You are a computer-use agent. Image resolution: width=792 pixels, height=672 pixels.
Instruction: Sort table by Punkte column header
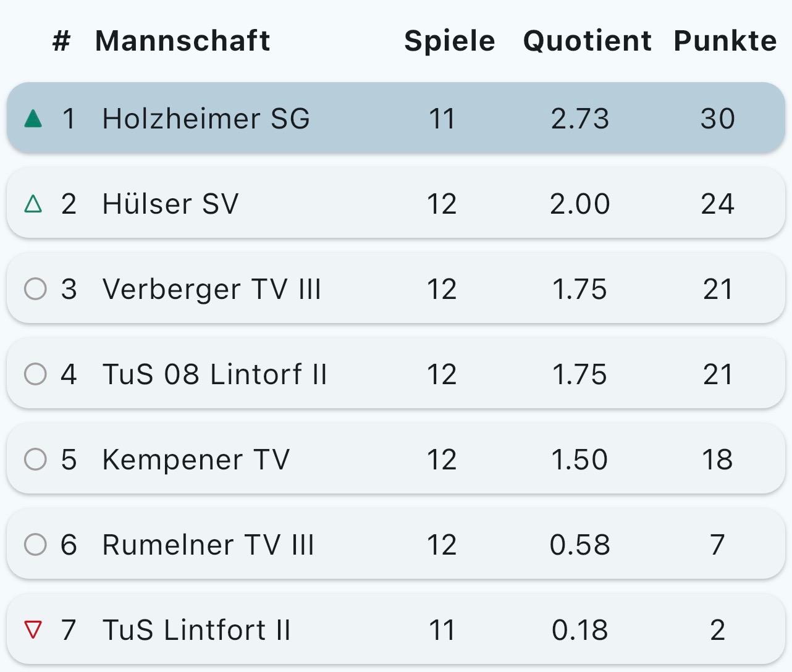[x=725, y=41]
